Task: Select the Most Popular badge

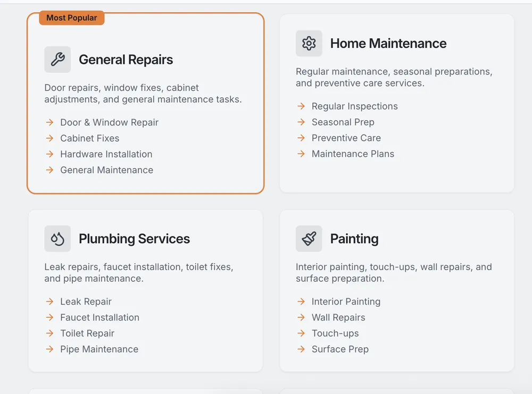Action: pyautogui.click(x=71, y=18)
